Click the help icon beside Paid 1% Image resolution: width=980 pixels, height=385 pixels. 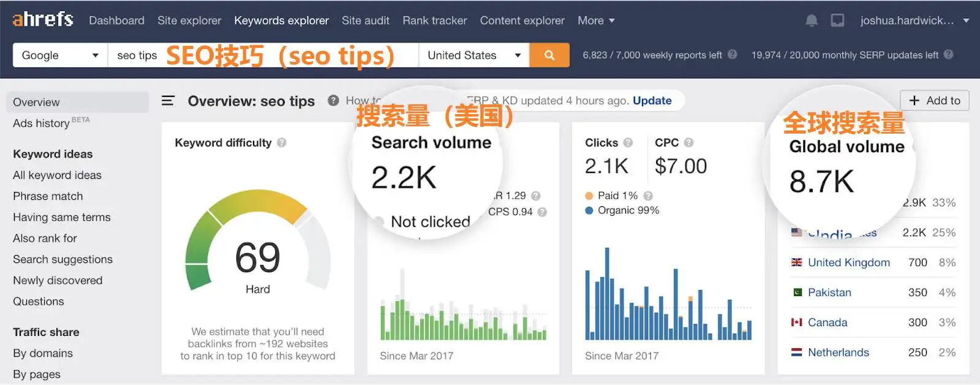click(648, 196)
